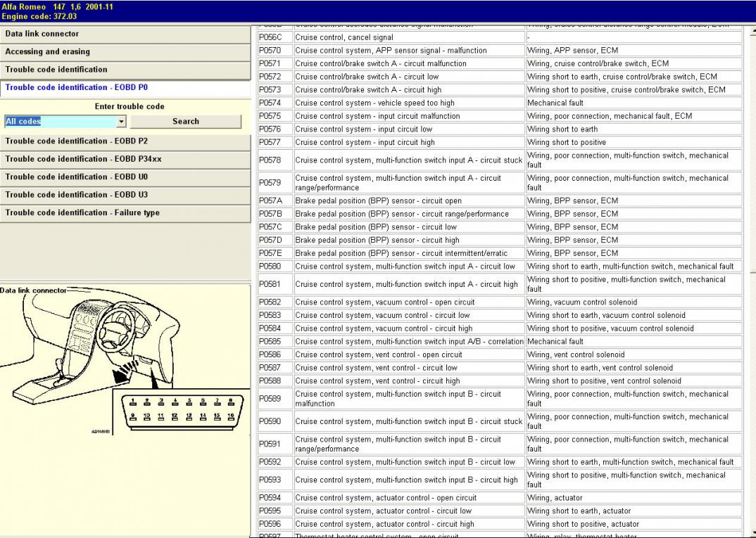The image size is (756, 538).
Task: Select code P0584 cell
Action: pos(275,328)
